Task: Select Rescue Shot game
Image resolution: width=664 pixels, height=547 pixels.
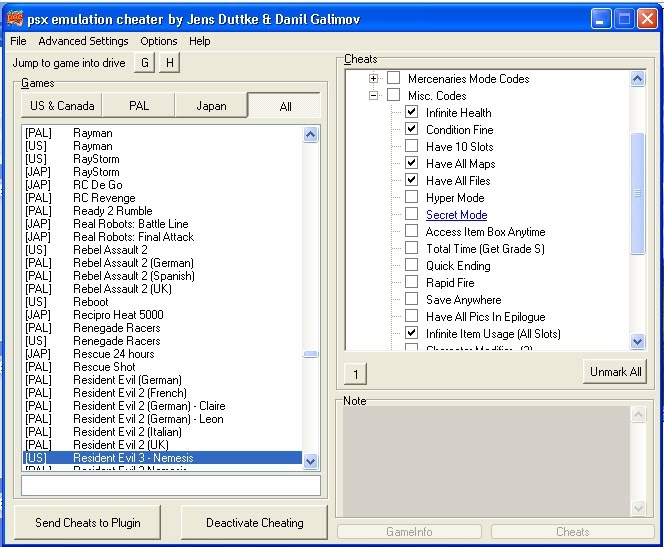Action: 163,367
